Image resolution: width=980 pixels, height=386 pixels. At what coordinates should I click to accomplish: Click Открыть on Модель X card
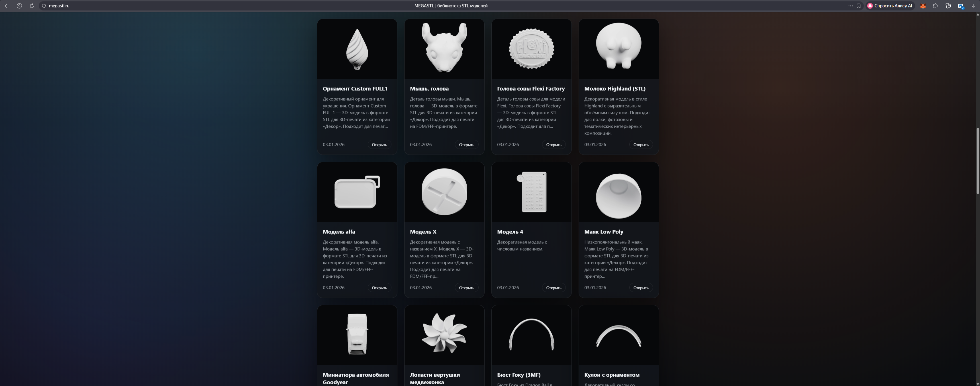tap(466, 288)
